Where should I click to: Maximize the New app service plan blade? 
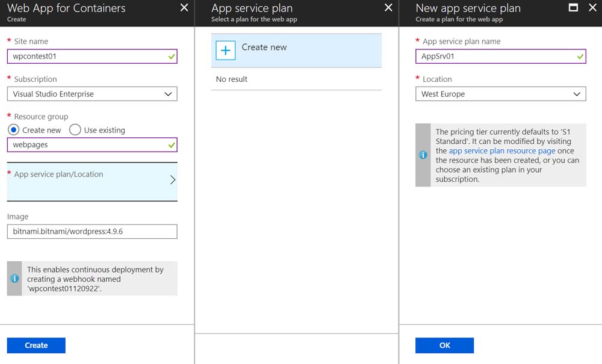pyautogui.click(x=573, y=8)
